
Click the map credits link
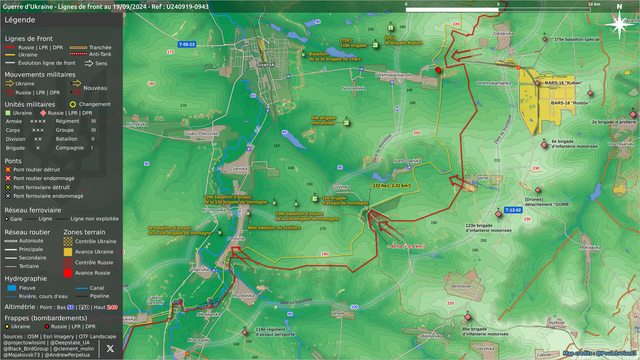pyautogui.click(x=599, y=353)
